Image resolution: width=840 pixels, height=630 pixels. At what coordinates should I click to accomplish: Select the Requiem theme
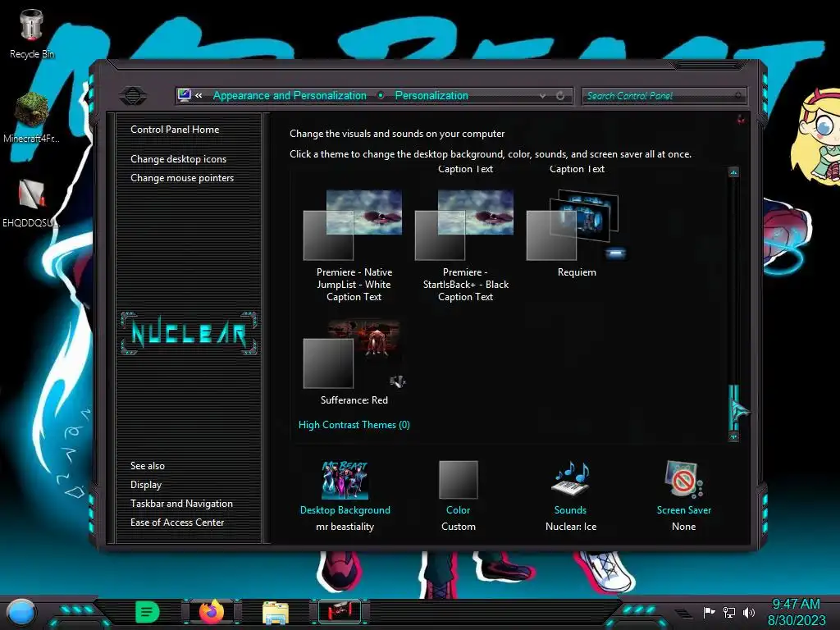tap(577, 234)
